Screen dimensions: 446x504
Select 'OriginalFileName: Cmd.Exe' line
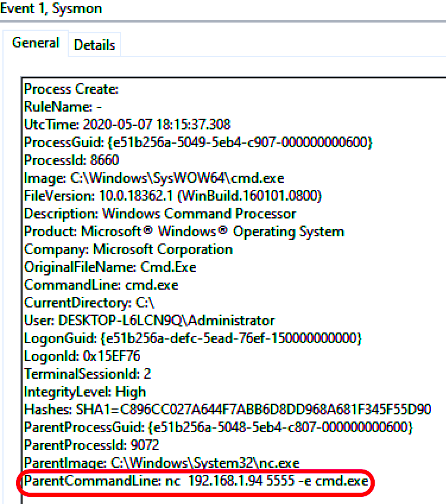110,267
